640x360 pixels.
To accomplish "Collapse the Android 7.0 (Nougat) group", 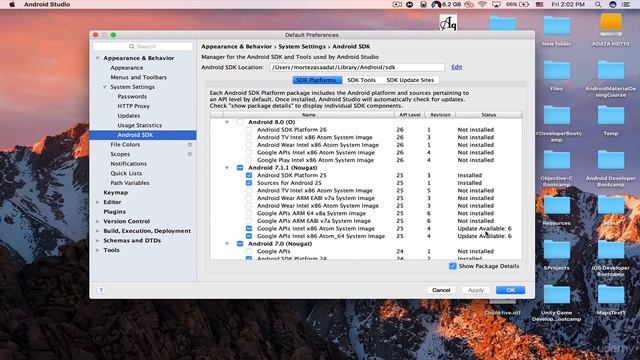I will tap(227, 244).
